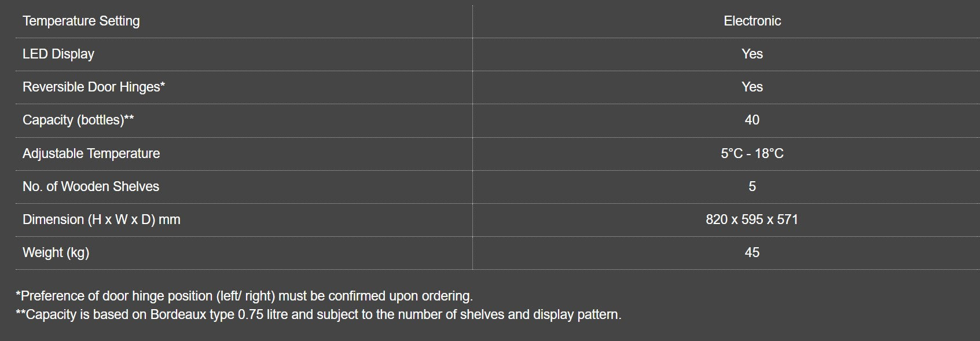Select Yes value for Reversible Door Hinges

[752, 87]
